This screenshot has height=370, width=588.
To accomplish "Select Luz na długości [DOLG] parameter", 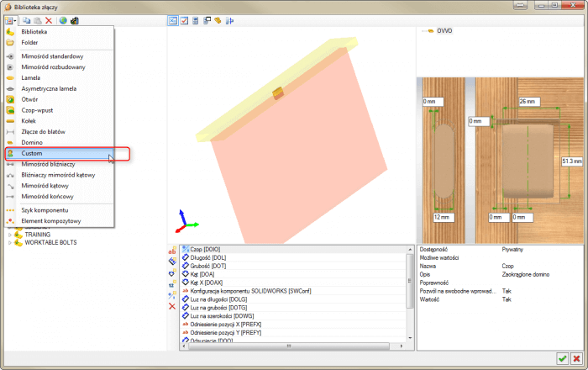I will 294,299.
